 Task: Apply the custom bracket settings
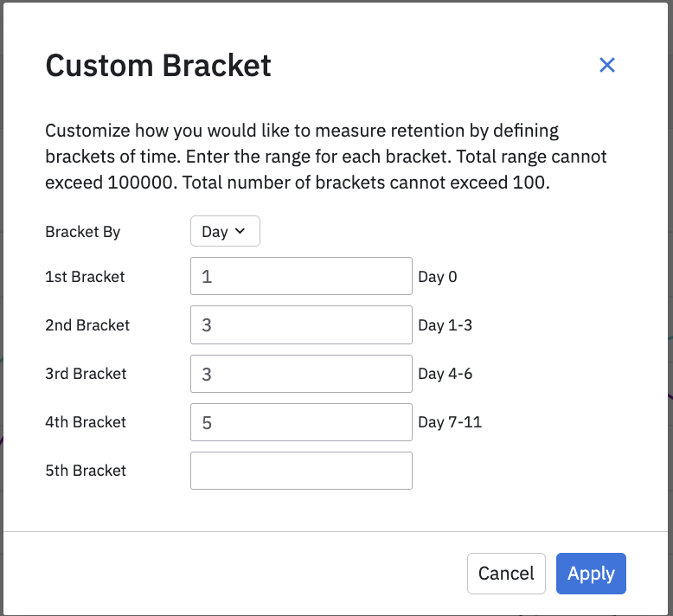(591, 574)
